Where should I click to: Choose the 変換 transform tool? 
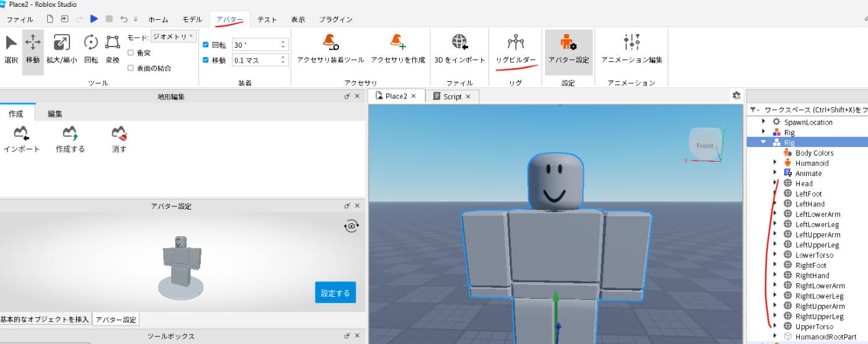(112, 50)
